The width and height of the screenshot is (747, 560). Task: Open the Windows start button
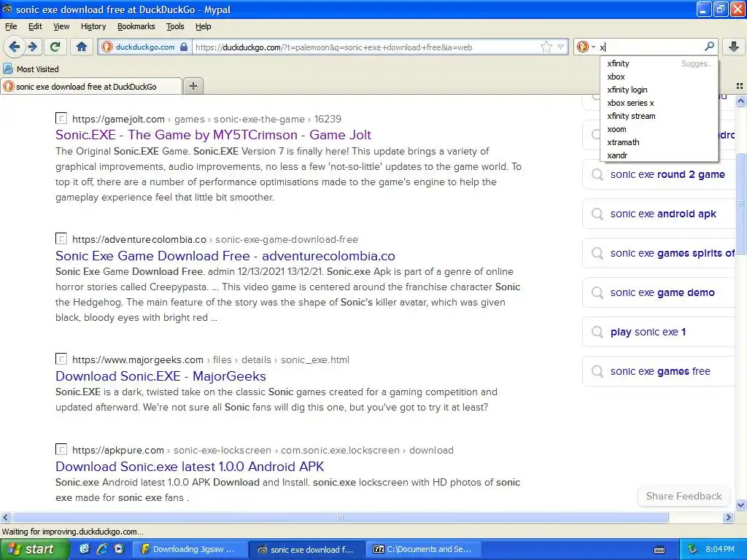(x=34, y=549)
